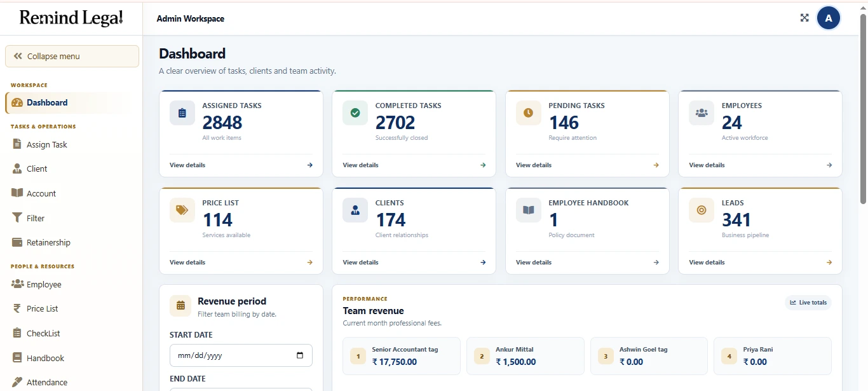The image size is (868, 391).
Task: Click the Ashwin Goel tag revenue entry
Action: (649, 356)
